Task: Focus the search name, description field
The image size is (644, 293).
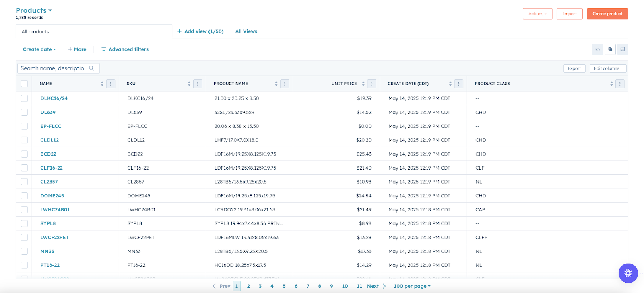Action: coord(58,68)
